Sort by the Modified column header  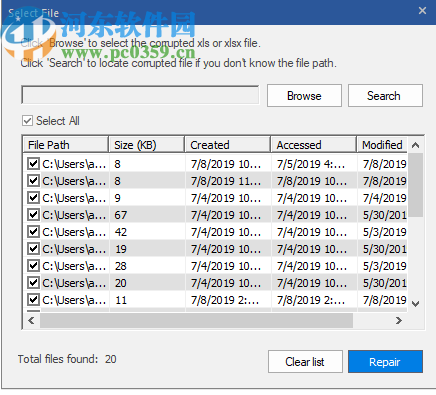382,145
